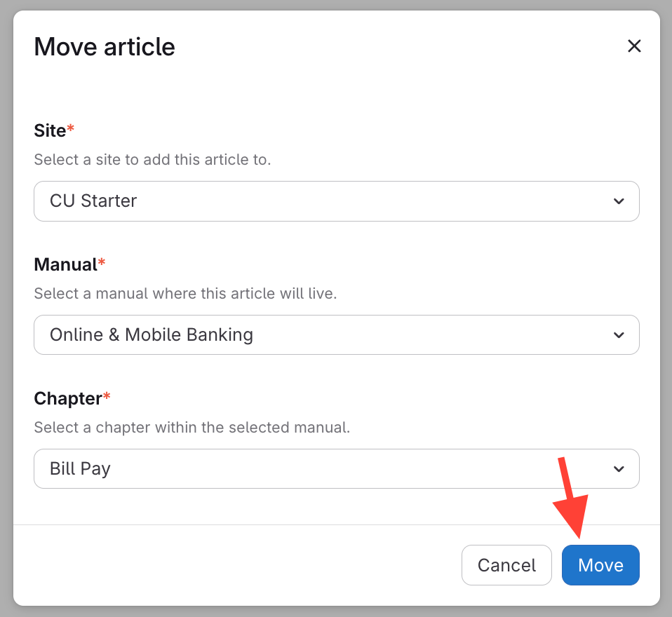Click the red asterisk beside Site
The height and width of the screenshot is (617, 672).
click(70, 129)
